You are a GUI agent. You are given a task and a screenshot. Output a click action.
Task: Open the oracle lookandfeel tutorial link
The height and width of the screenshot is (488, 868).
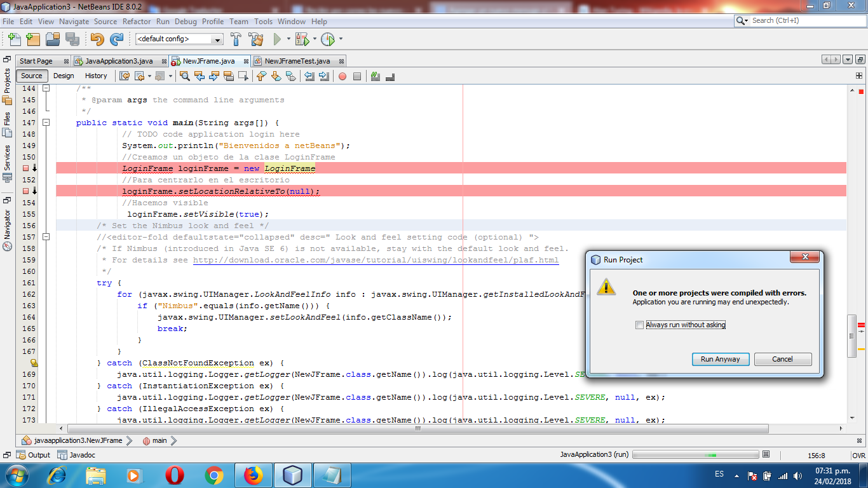pyautogui.click(x=376, y=260)
